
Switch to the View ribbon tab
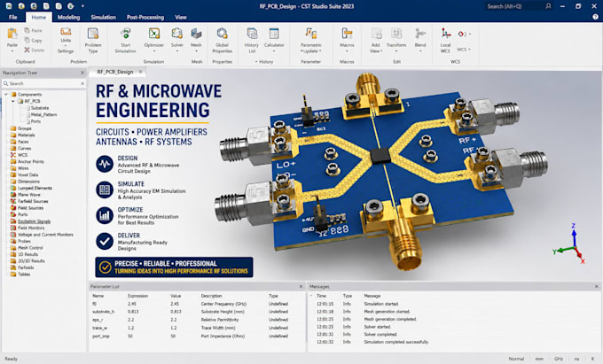tap(181, 18)
